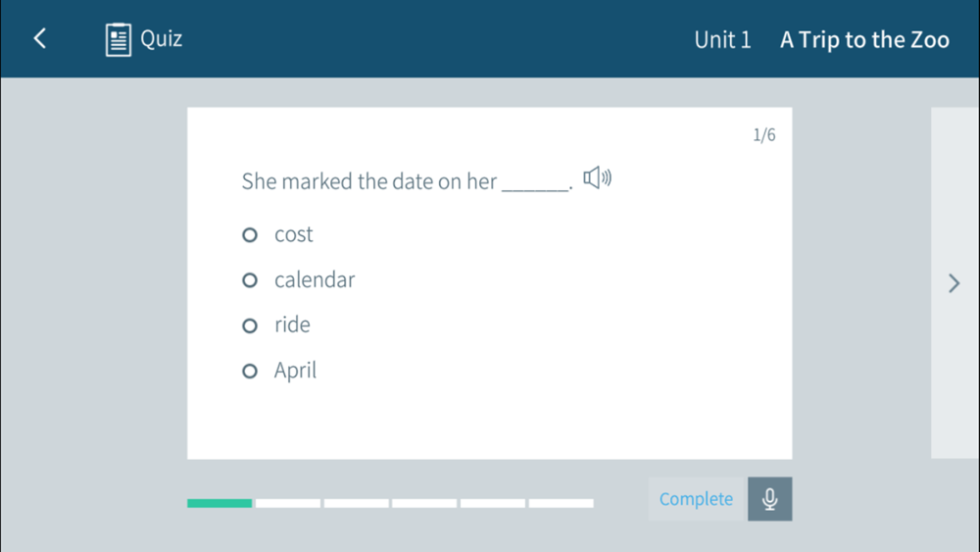This screenshot has width=980, height=552.
Task: Click the "A Trip to the Zoo" title
Action: click(864, 40)
